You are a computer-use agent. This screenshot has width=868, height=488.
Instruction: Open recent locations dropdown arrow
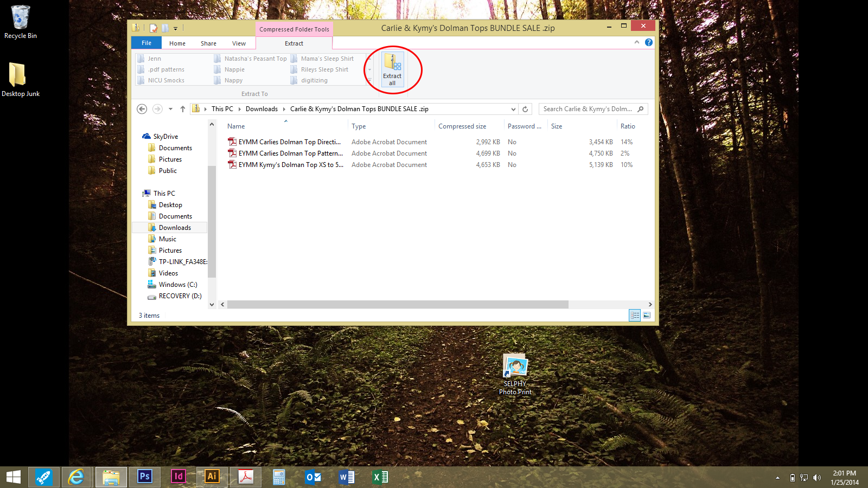[170, 109]
